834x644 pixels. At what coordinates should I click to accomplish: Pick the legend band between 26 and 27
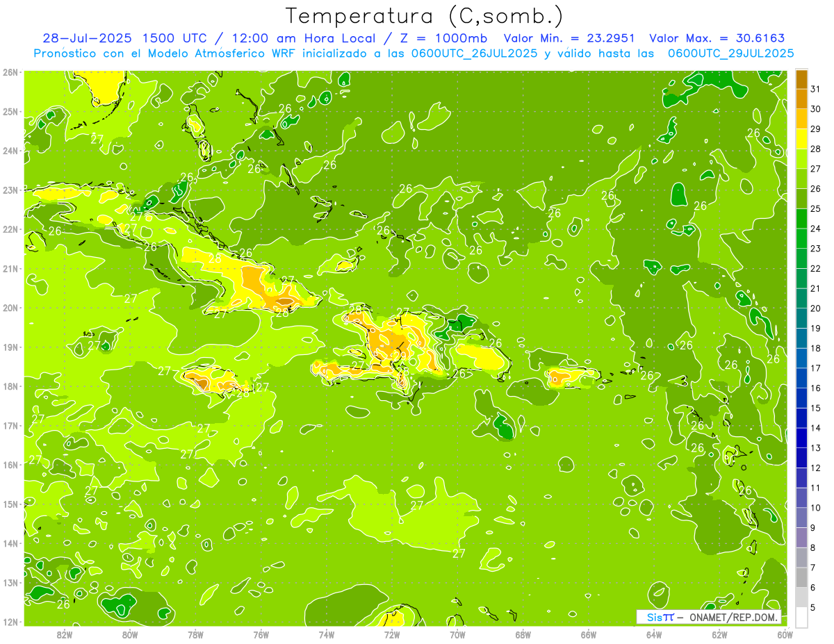tap(802, 179)
